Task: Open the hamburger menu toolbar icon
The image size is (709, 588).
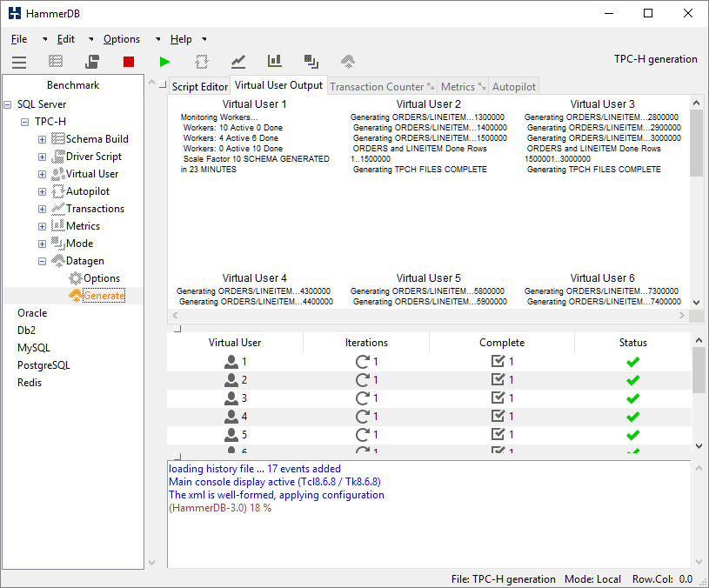Action: [x=19, y=62]
